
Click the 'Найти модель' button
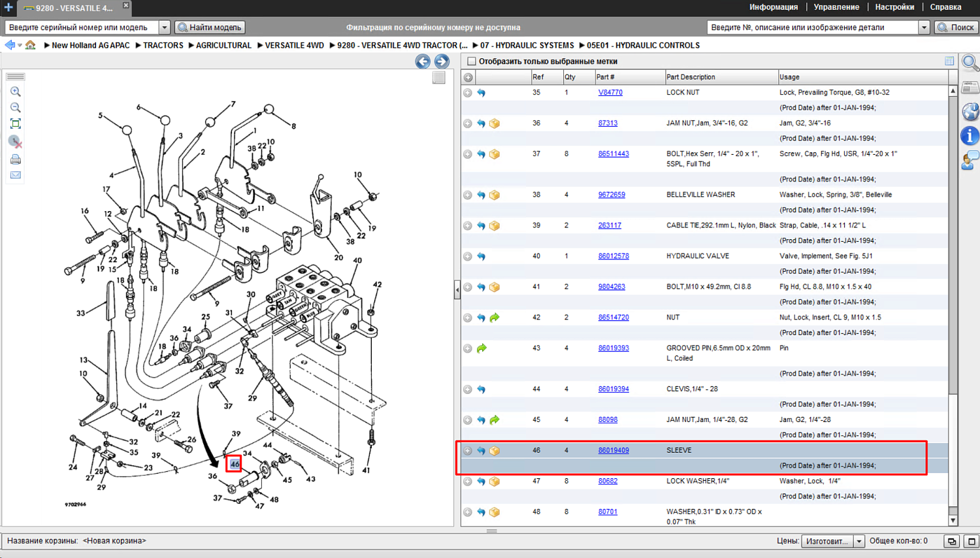210,27
